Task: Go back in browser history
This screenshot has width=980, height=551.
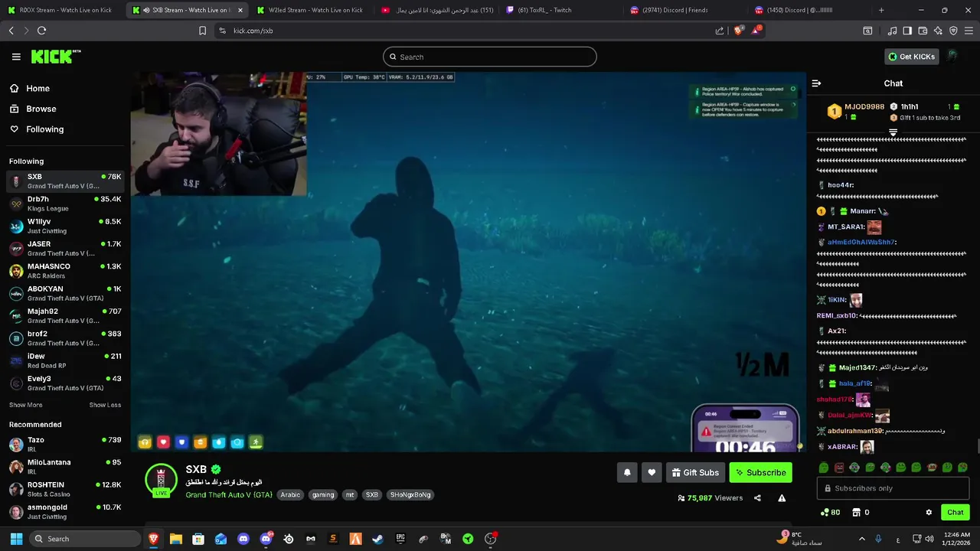Action: coord(11,31)
